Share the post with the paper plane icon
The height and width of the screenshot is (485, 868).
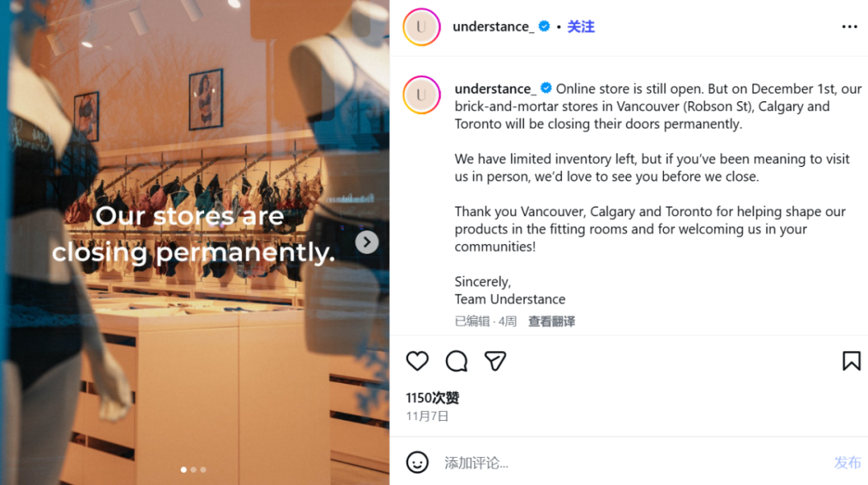pos(495,361)
